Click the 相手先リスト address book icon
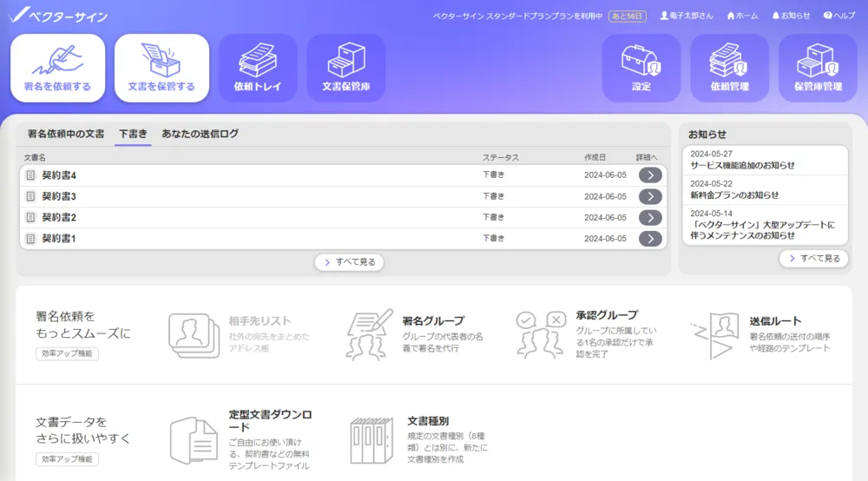The image size is (868, 481). pos(194,335)
